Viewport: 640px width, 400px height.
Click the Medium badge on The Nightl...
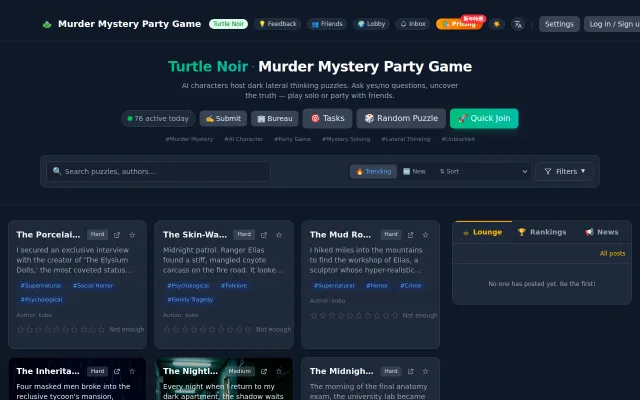240,371
